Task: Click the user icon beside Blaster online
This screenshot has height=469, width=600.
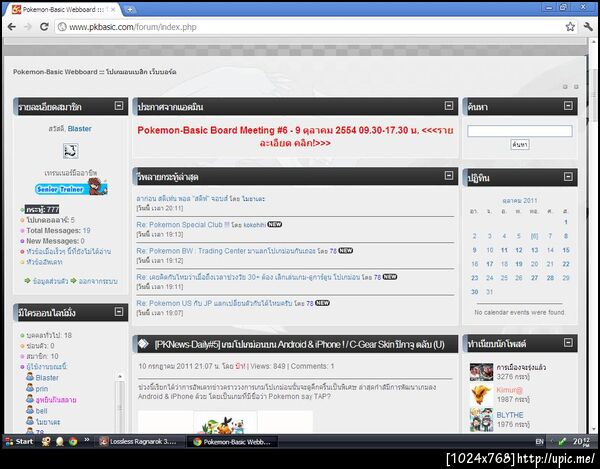Action: point(30,377)
